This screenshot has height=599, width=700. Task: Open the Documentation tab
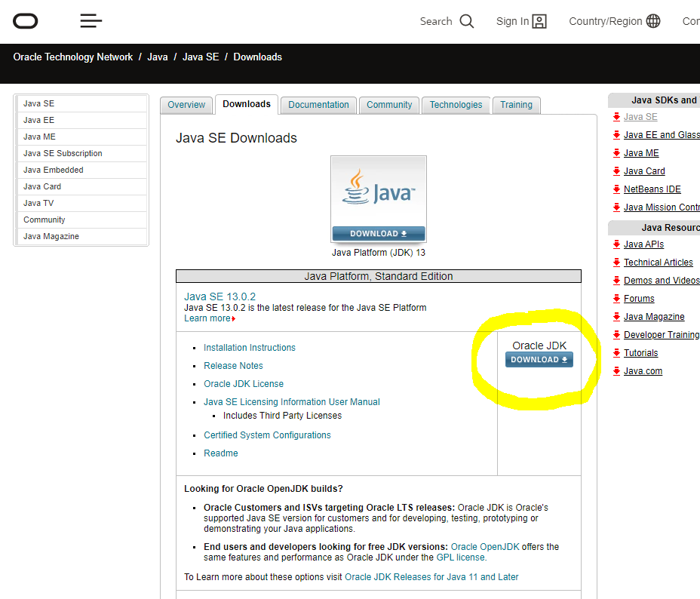[x=318, y=105]
